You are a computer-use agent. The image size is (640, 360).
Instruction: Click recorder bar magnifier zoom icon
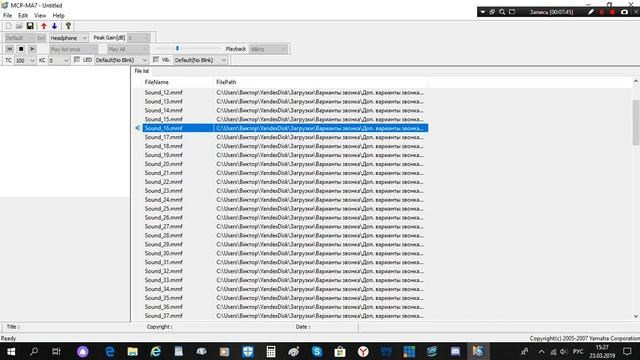[x=502, y=12]
